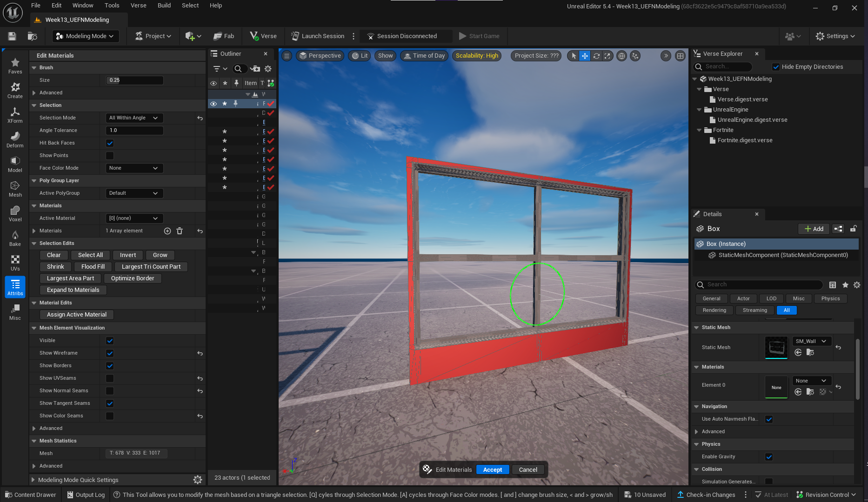Viewport: 868px width, 502px height.
Task: Switch to the LOD details filter
Action: [x=771, y=298]
